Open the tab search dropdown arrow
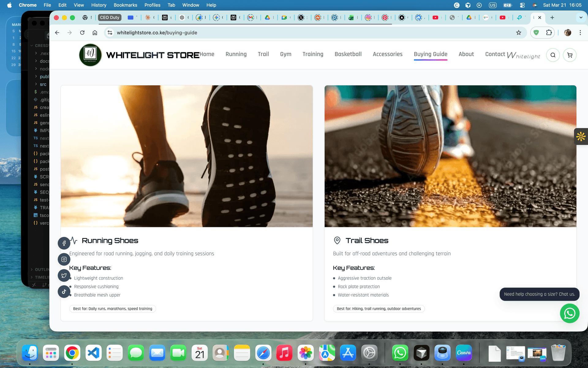This screenshot has height=368, width=588. point(581,17)
